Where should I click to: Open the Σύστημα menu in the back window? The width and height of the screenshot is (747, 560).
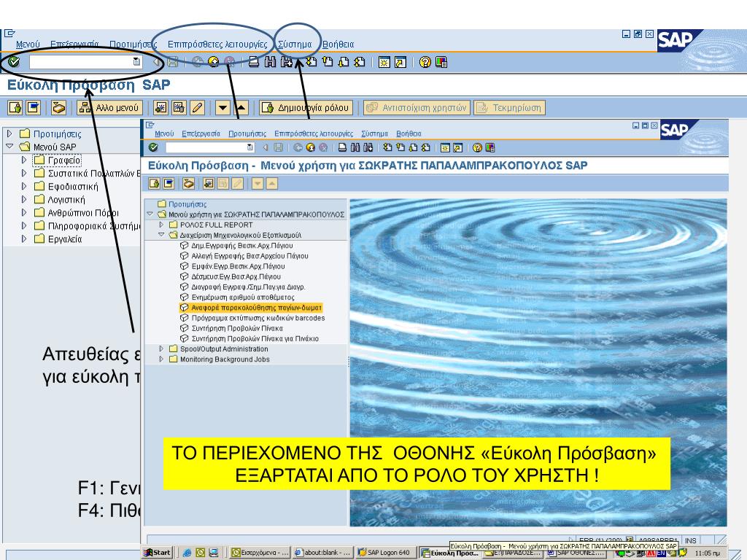(295, 44)
